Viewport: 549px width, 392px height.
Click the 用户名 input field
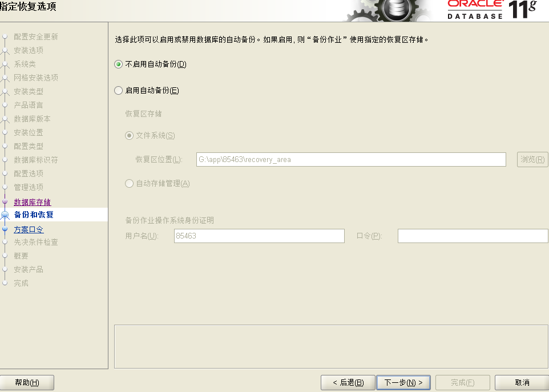(259, 236)
